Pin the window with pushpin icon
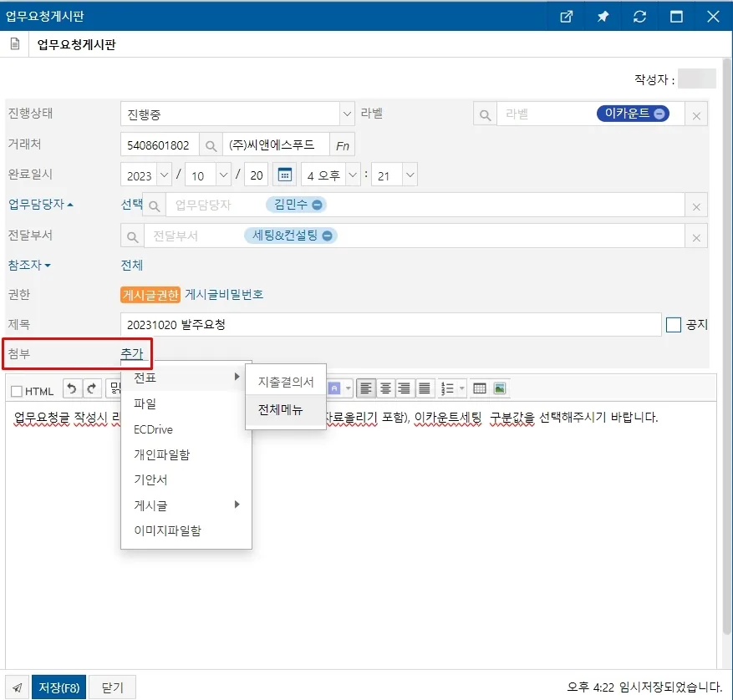 603,17
